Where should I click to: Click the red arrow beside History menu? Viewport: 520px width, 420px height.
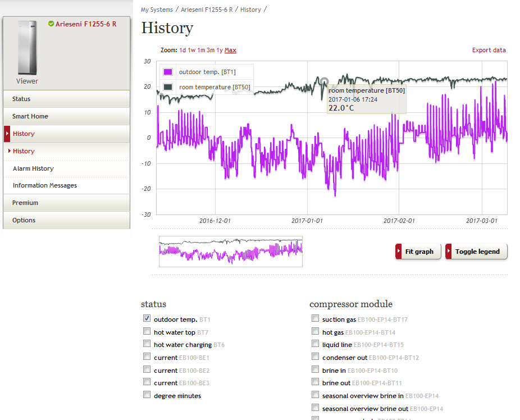(7, 134)
